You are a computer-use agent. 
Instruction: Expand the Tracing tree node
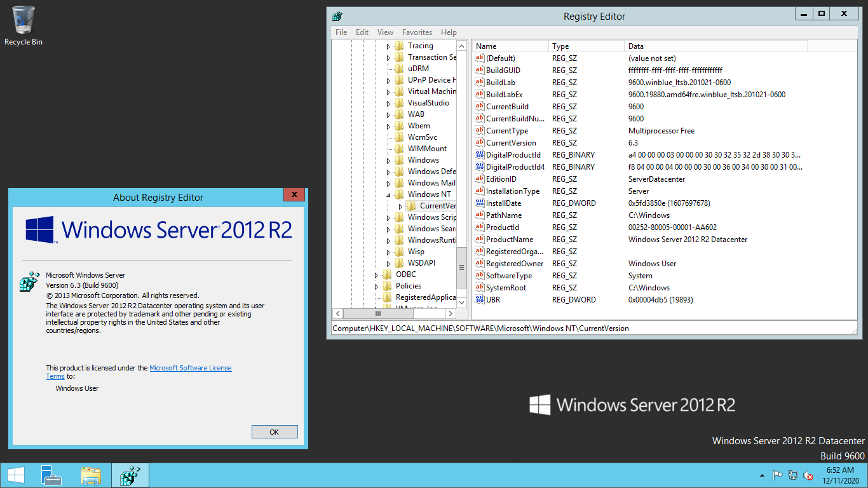[x=388, y=46]
